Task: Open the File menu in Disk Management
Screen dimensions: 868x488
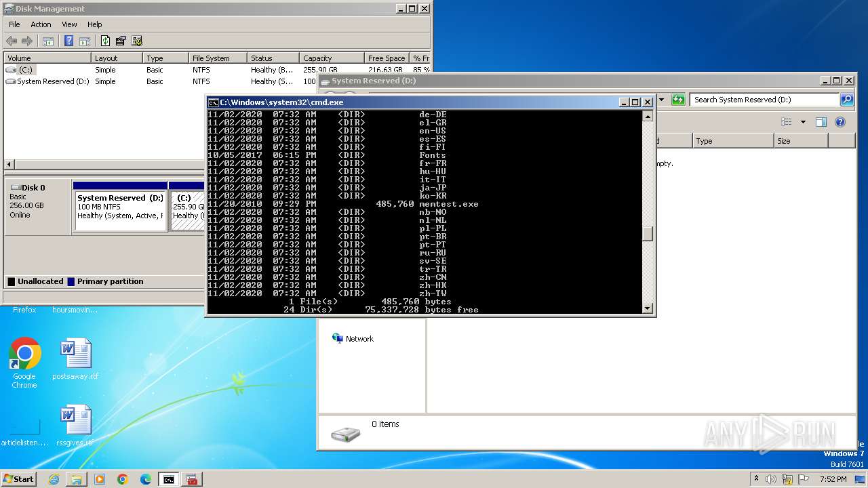Action: point(14,24)
